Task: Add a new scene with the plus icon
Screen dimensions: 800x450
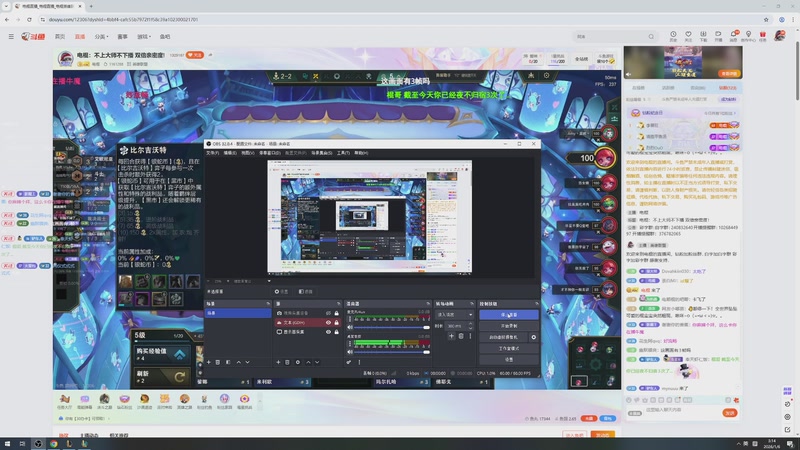Action: coord(209,362)
